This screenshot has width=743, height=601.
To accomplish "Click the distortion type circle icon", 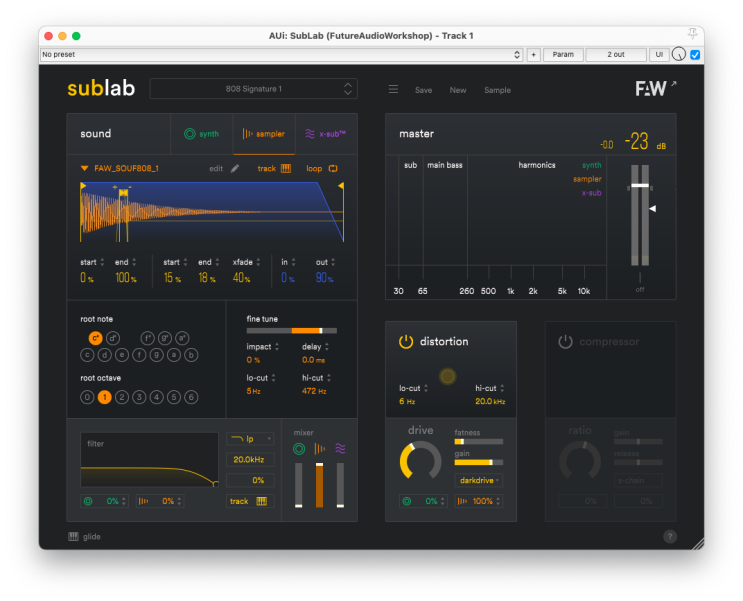I will point(448,376).
